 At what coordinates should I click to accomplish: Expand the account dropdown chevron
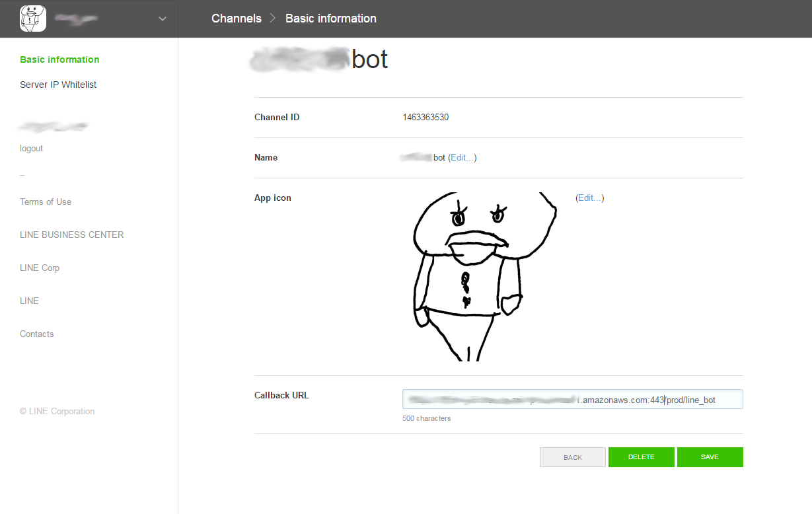click(x=162, y=18)
